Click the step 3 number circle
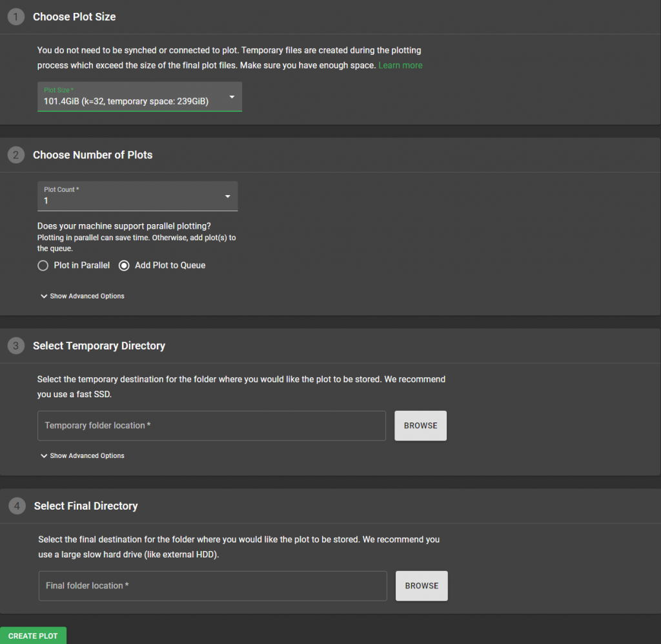The height and width of the screenshot is (644, 661). click(16, 346)
